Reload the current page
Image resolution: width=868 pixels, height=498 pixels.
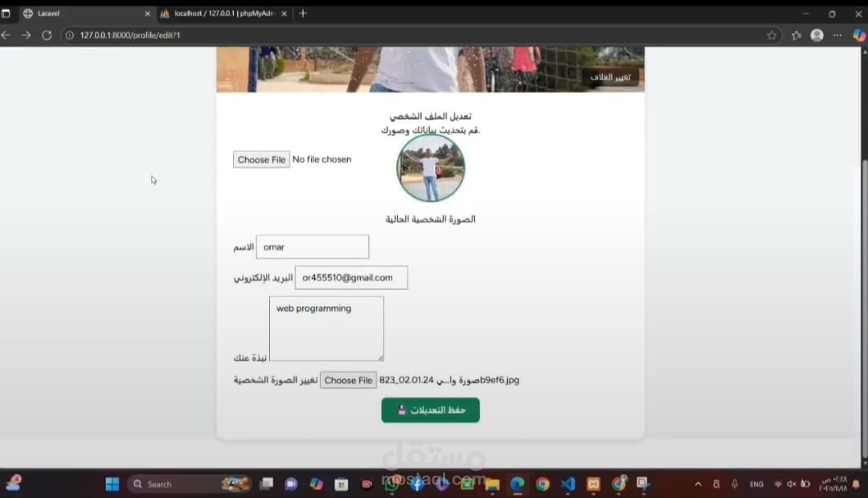point(47,35)
